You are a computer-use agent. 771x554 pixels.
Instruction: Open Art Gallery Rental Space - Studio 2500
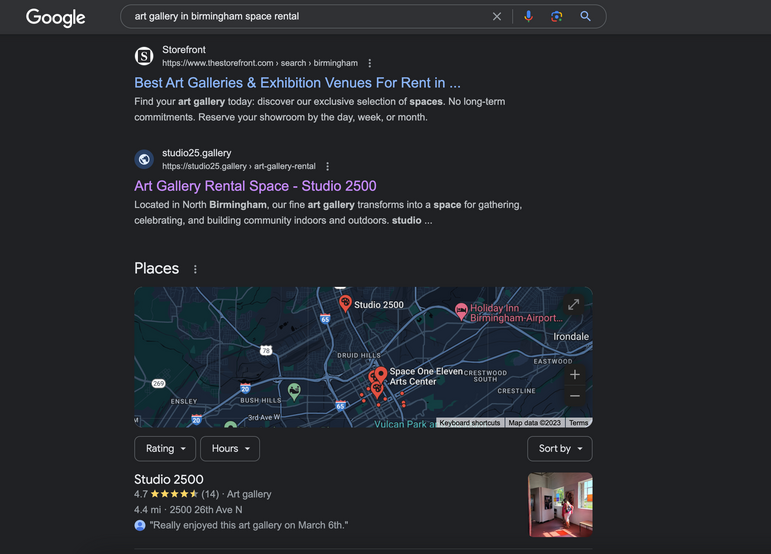click(x=255, y=186)
